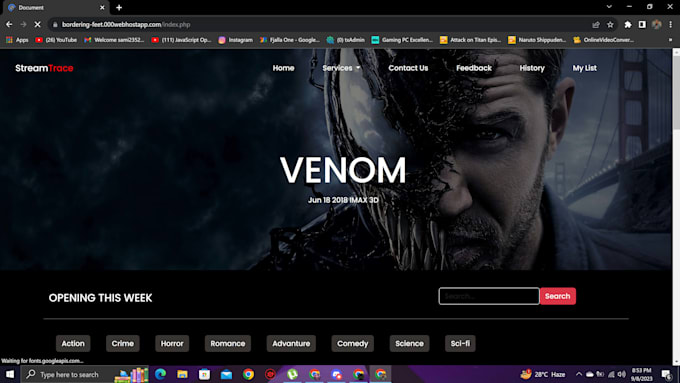Open the Apps bookmark

point(17,40)
